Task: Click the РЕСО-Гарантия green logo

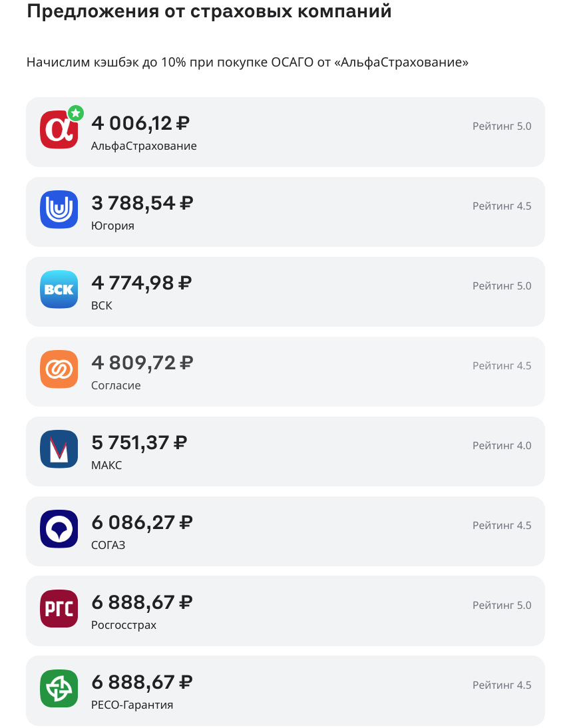Action: [x=59, y=688]
